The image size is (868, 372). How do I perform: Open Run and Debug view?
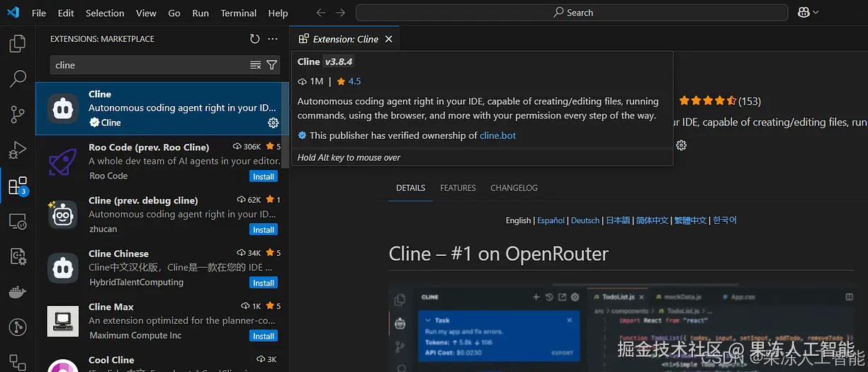point(18,150)
